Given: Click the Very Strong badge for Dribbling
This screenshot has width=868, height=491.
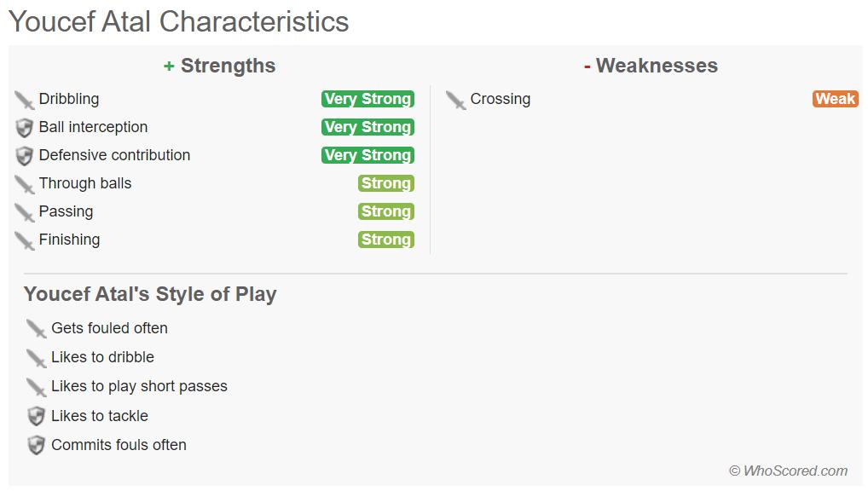Looking at the screenshot, I should point(367,99).
